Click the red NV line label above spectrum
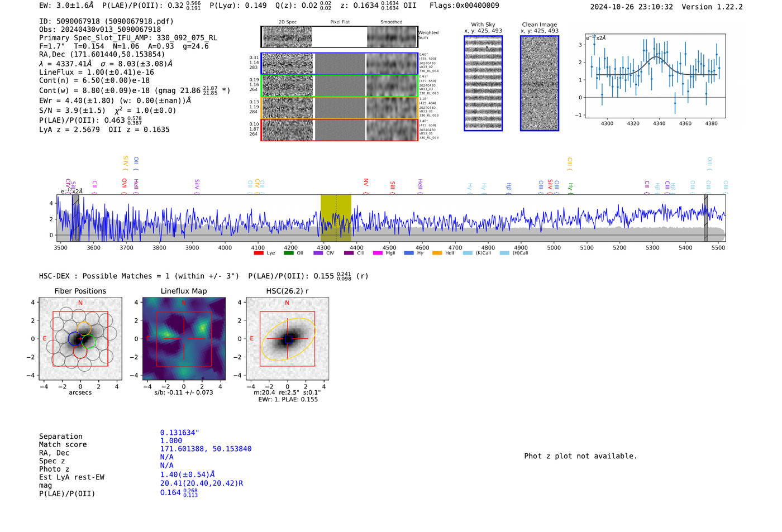 (366, 183)
